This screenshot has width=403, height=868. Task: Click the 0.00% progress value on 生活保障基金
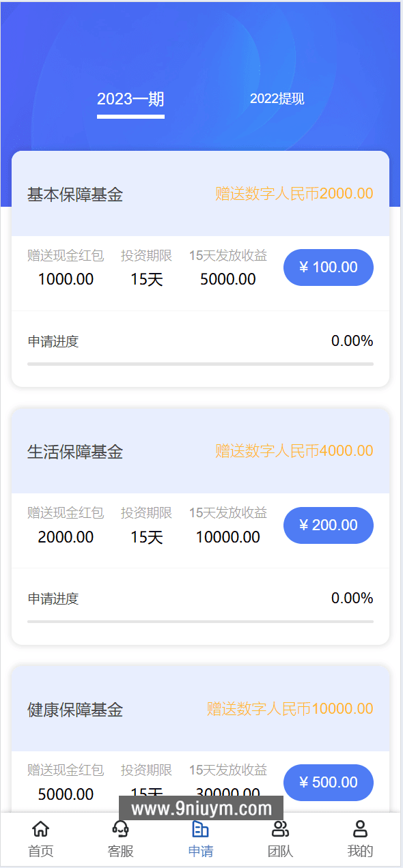(x=352, y=598)
